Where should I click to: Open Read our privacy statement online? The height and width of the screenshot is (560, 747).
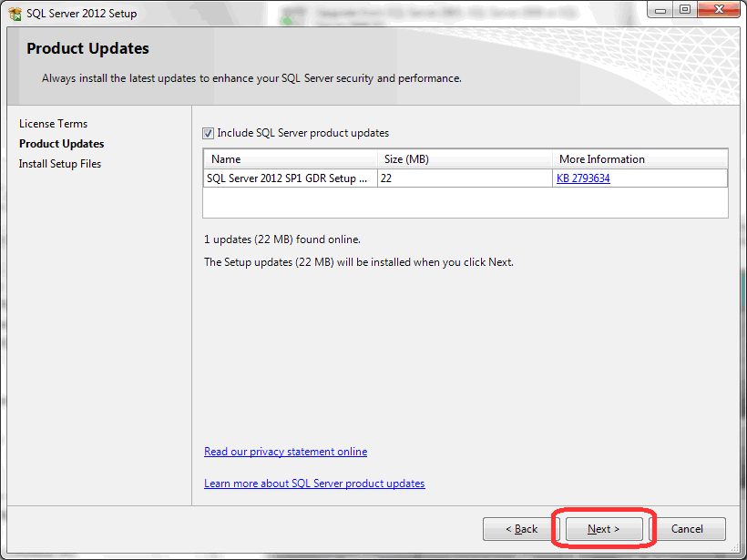click(285, 452)
